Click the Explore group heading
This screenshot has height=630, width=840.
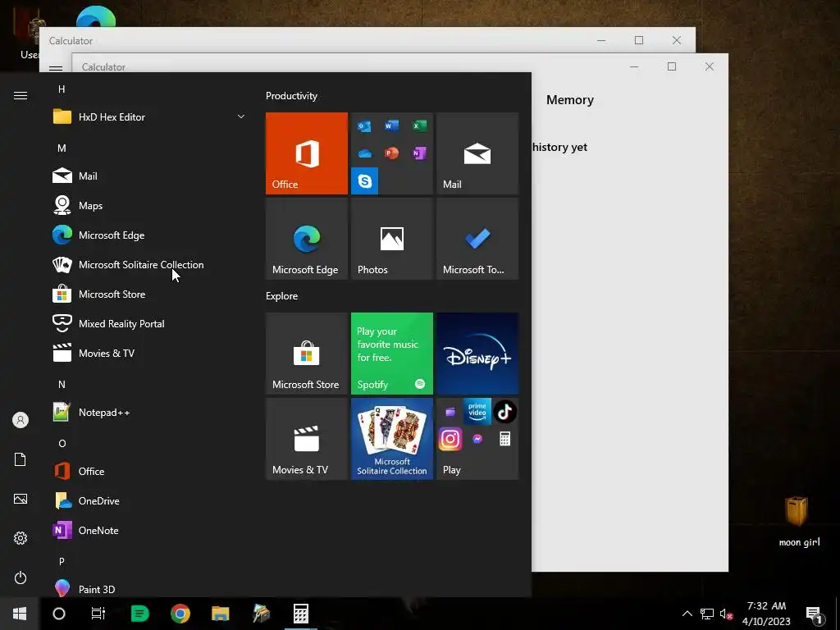tap(282, 295)
